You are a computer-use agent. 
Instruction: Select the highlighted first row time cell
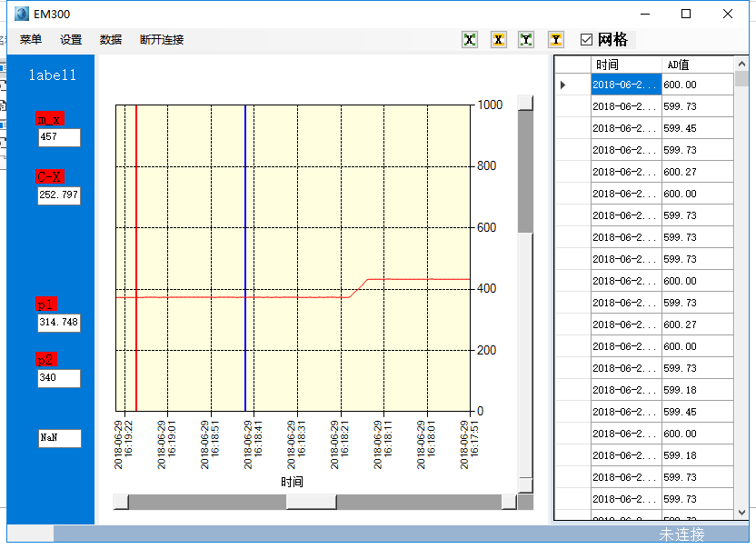click(x=626, y=85)
